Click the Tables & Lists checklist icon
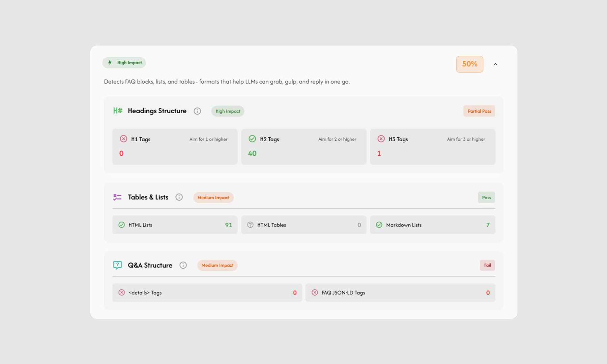This screenshot has height=364, width=607. point(117,197)
